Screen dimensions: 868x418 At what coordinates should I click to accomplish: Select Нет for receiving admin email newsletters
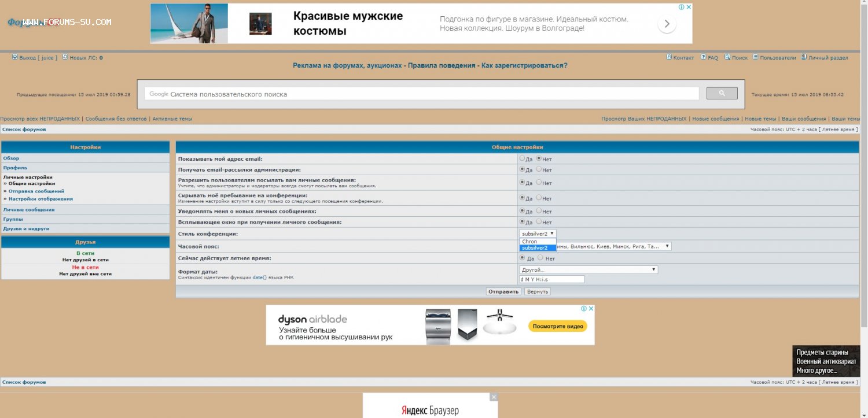pos(539,169)
